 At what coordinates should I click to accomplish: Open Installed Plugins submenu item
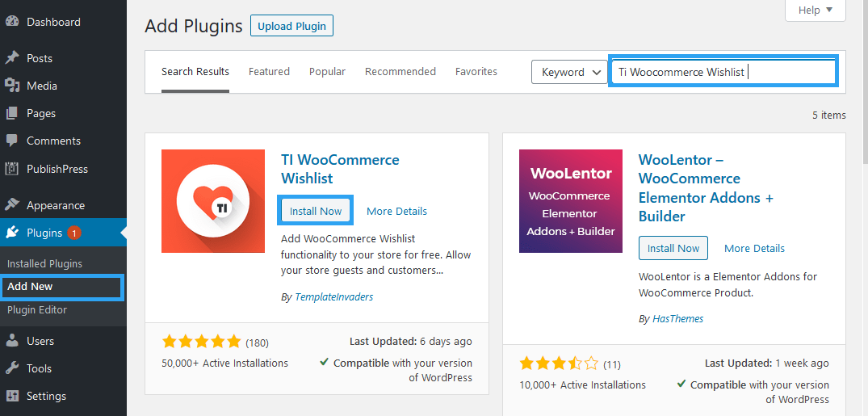(45, 263)
